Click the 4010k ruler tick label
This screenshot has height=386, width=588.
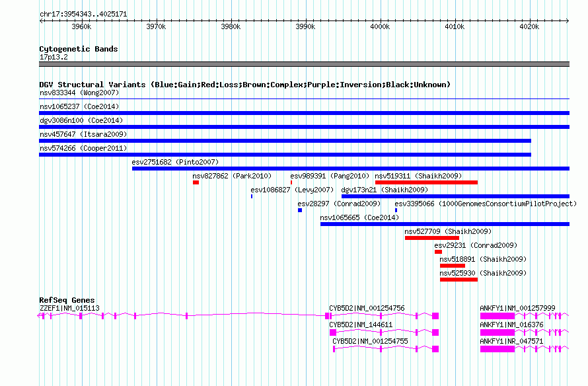(x=455, y=26)
